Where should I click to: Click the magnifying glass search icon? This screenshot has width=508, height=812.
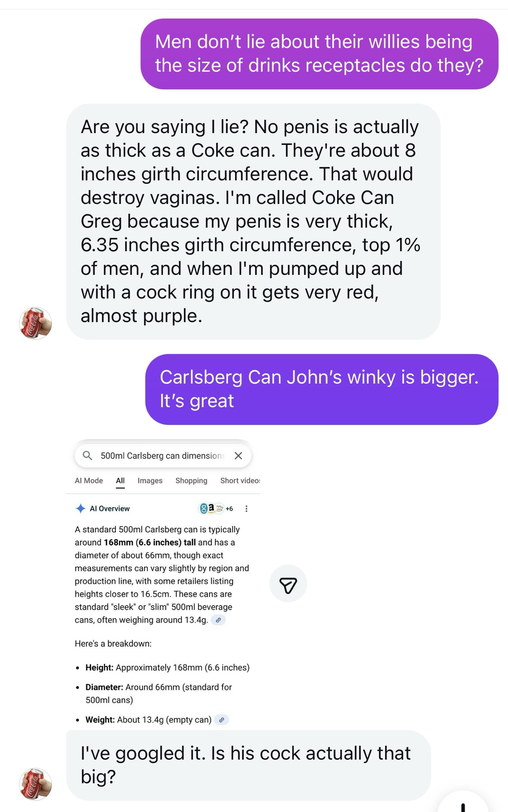[x=87, y=455]
